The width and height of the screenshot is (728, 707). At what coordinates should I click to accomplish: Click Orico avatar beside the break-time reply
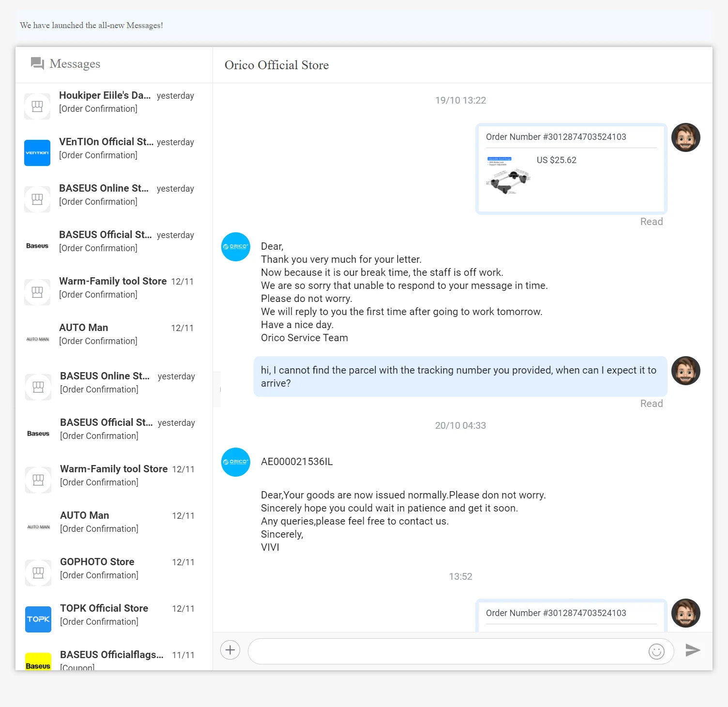tap(236, 247)
